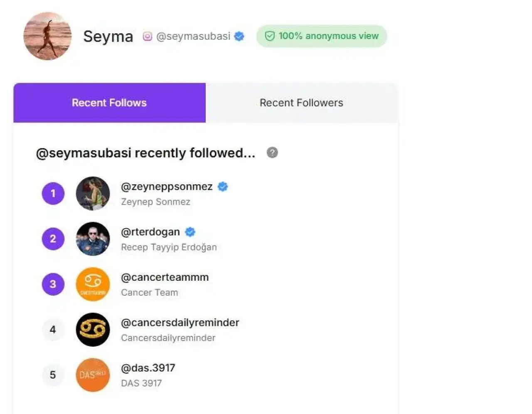Click the purple rank number 1 badge
Image resolution: width=532 pixels, height=414 pixels.
(x=53, y=194)
